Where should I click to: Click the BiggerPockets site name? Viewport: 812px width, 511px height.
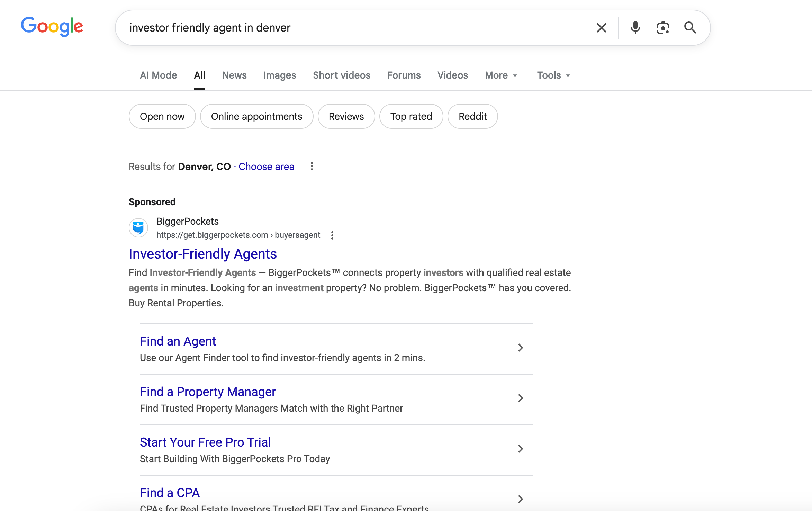(x=188, y=221)
